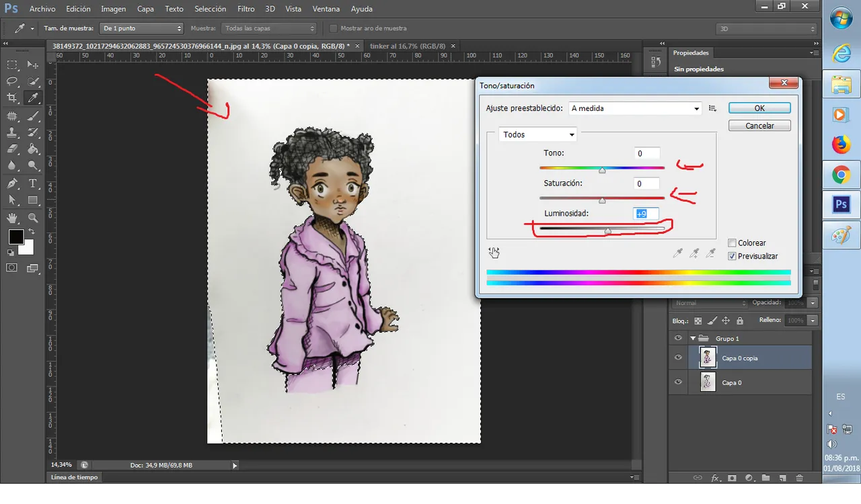Viewport: 861px width, 504px height.
Task: Collapse the Grupo 1 group
Action: 693,339
